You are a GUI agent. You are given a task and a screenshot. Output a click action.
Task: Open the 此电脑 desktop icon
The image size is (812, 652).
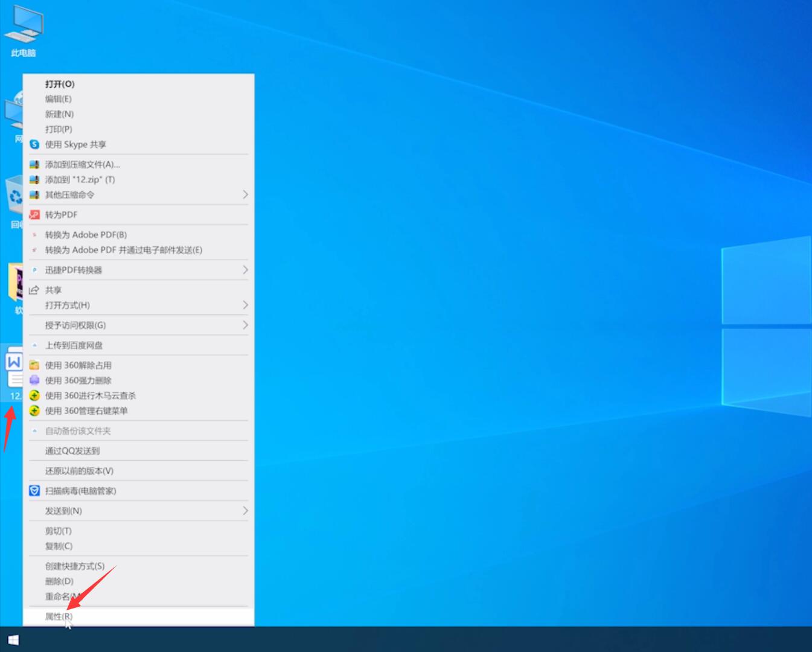point(23,31)
